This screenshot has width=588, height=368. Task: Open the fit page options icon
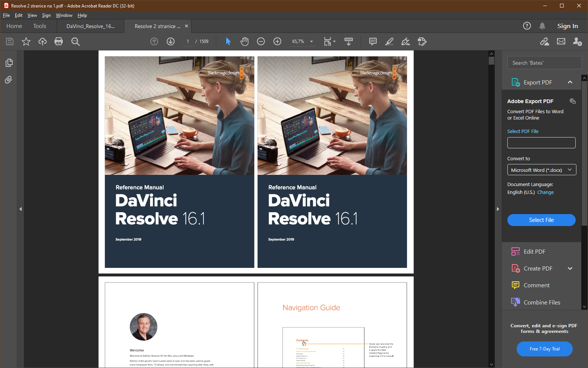pos(329,41)
